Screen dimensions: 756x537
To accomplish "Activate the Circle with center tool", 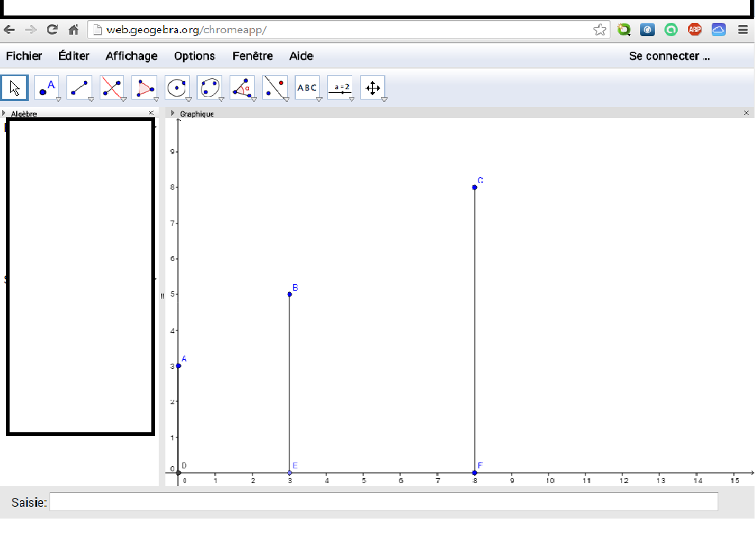I will point(177,88).
